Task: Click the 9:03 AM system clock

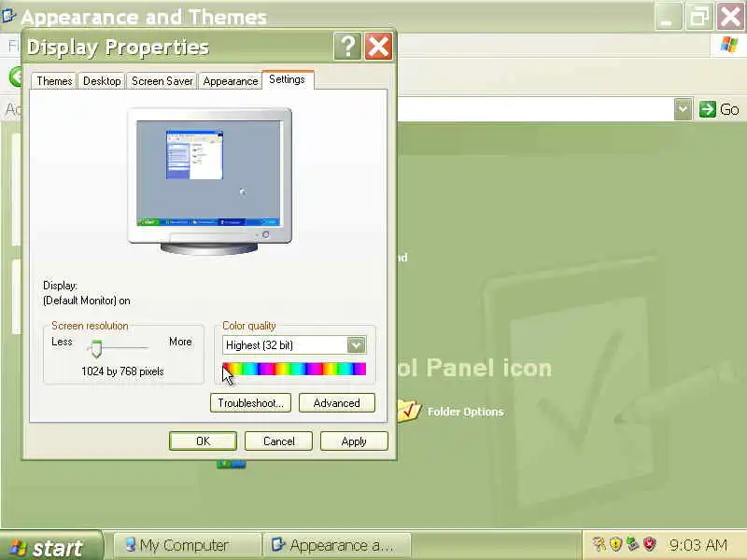Action: pos(698,545)
